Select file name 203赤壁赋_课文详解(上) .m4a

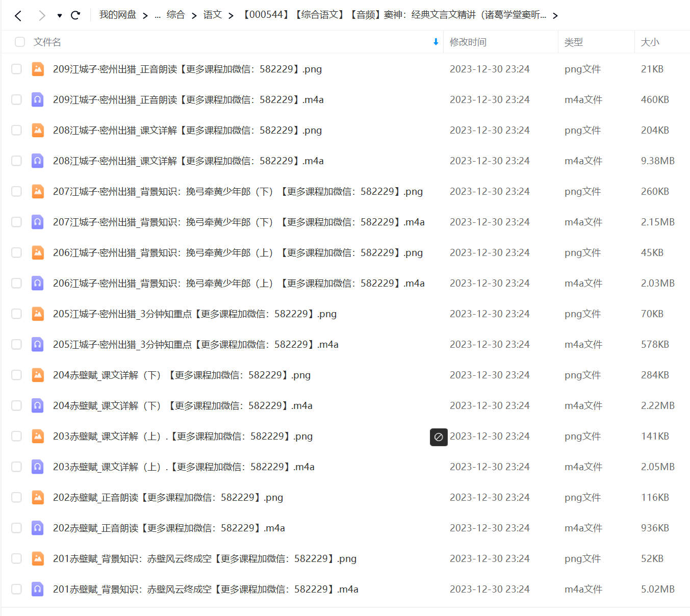pyautogui.click(x=184, y=467)
